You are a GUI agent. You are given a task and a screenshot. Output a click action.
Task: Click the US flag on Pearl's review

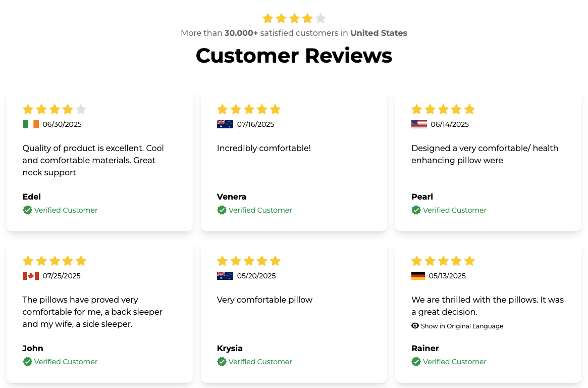click(419, 124)
